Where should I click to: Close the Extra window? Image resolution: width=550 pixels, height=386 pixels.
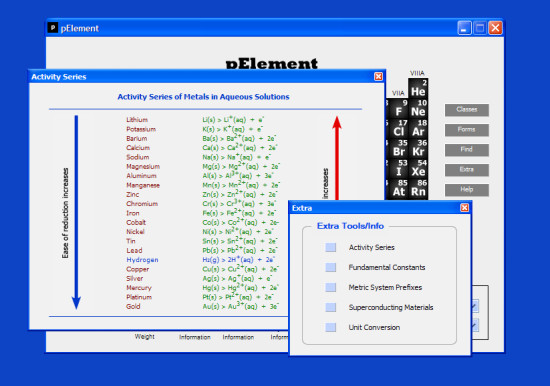[x=464, y=208]
